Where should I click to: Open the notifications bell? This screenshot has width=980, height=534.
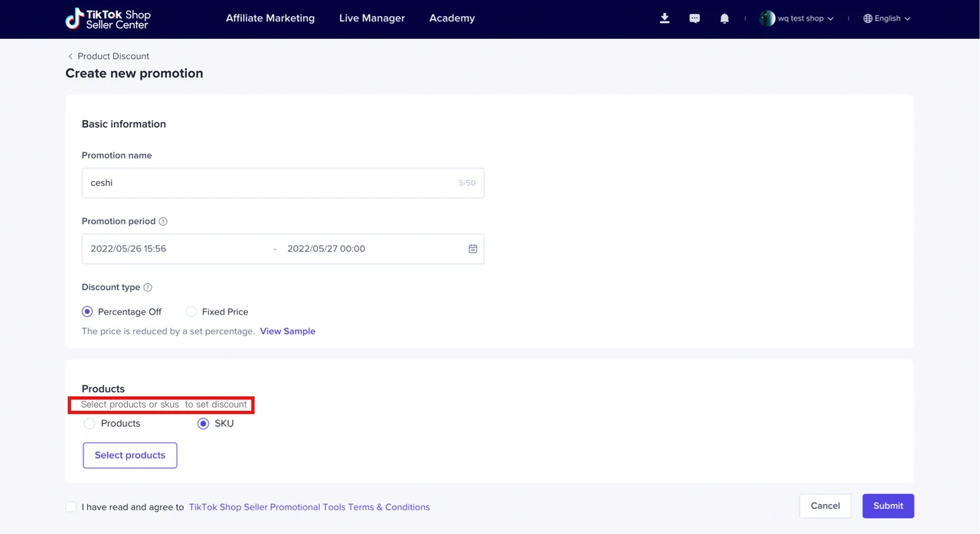724,18
